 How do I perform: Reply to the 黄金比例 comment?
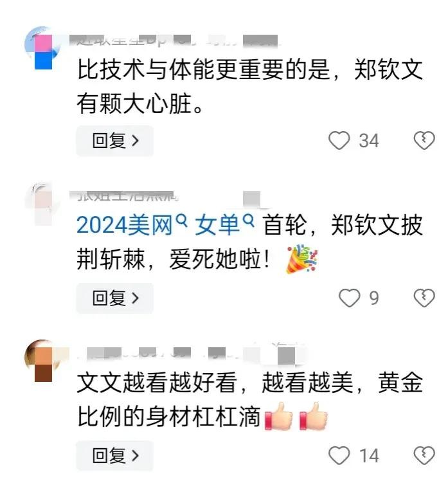(x=114, y=455)
